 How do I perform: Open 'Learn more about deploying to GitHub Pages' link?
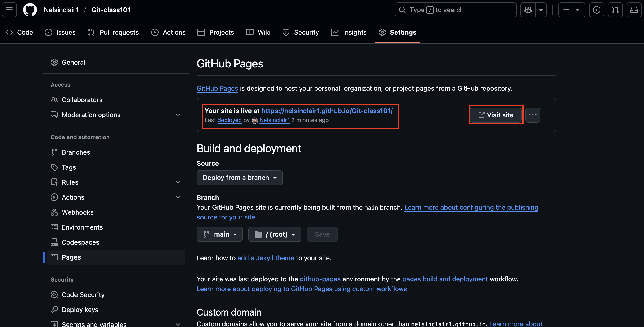tap(302, 289)
